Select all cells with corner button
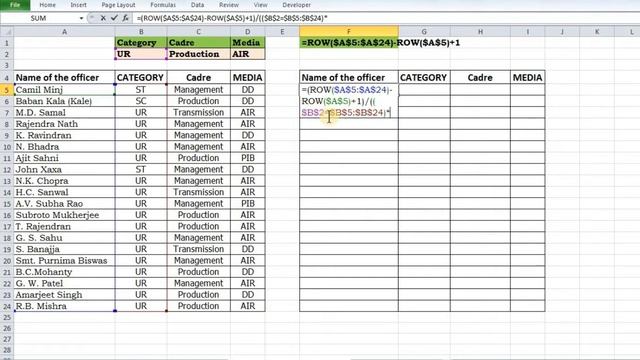 click(7, 32)
